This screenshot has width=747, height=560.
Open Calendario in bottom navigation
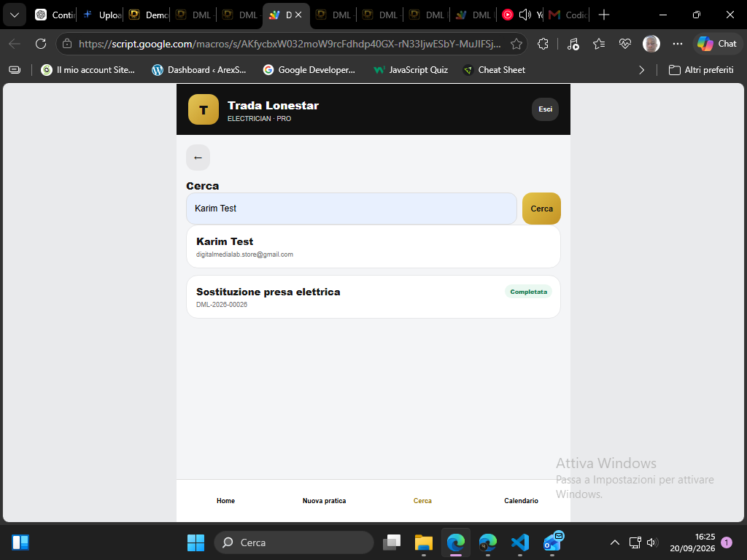click(521, 500)
